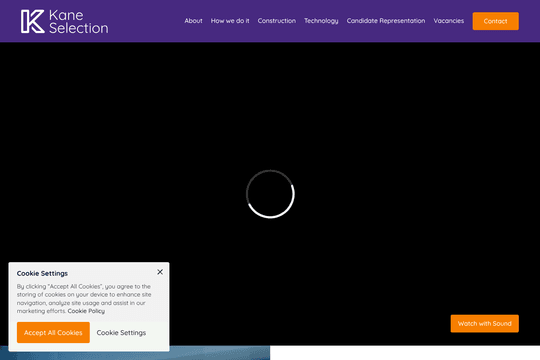Open the About menu item

[x=193, y=21]
